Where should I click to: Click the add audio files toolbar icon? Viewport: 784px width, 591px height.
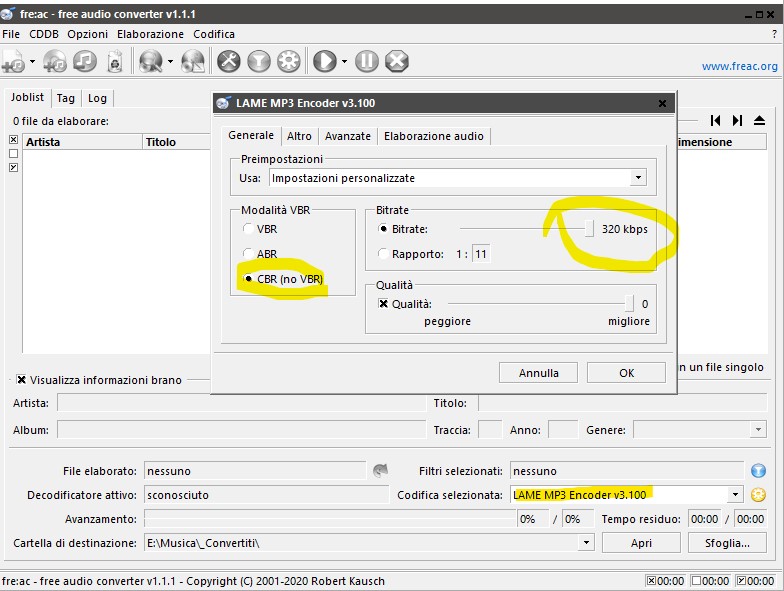coord(14,62)
